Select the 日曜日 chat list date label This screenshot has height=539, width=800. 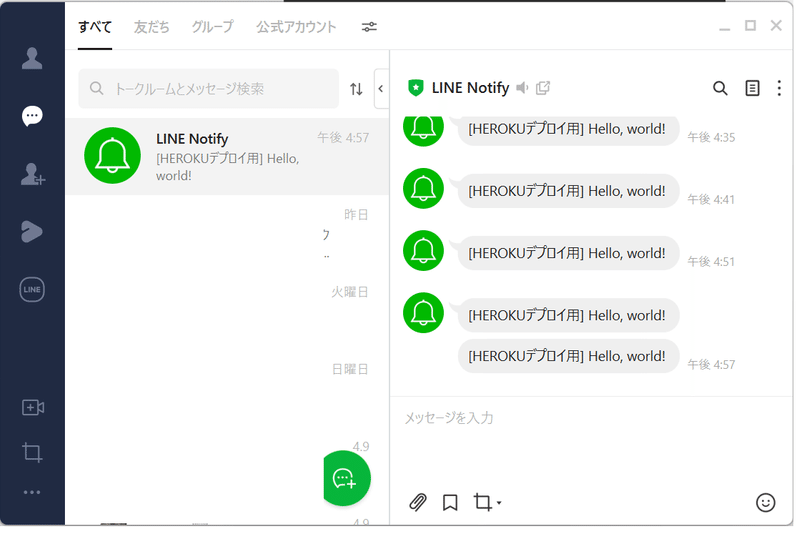pos(350,369)
